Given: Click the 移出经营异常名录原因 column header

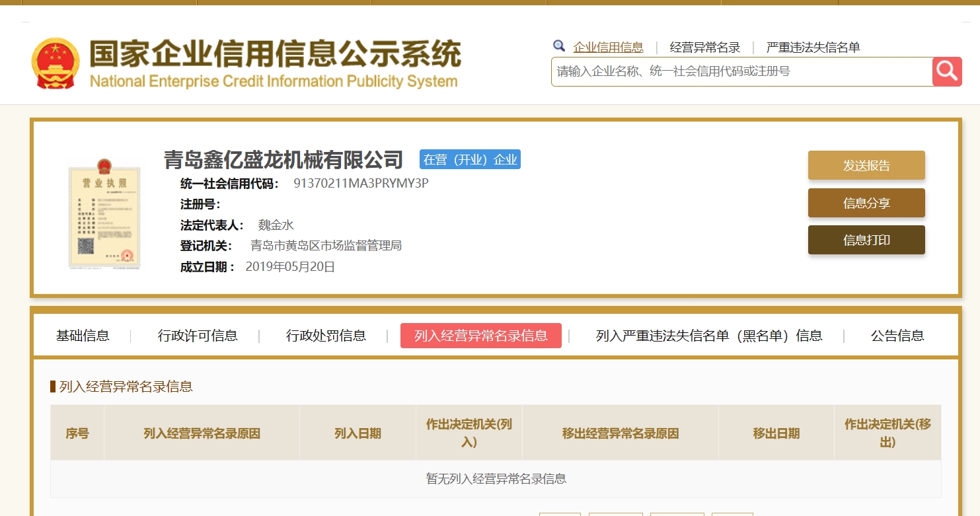Looking at the screenshot, I should 621,433.
